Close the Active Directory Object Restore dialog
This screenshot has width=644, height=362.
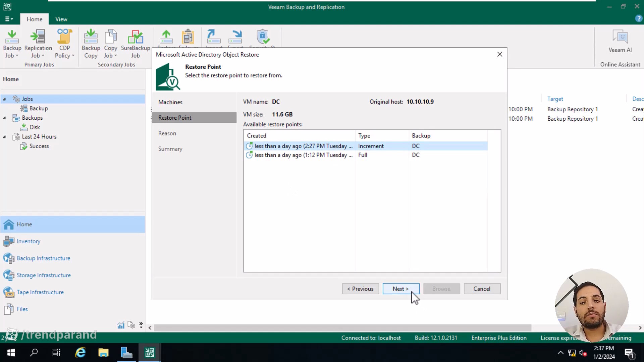(x=500, y=54)
